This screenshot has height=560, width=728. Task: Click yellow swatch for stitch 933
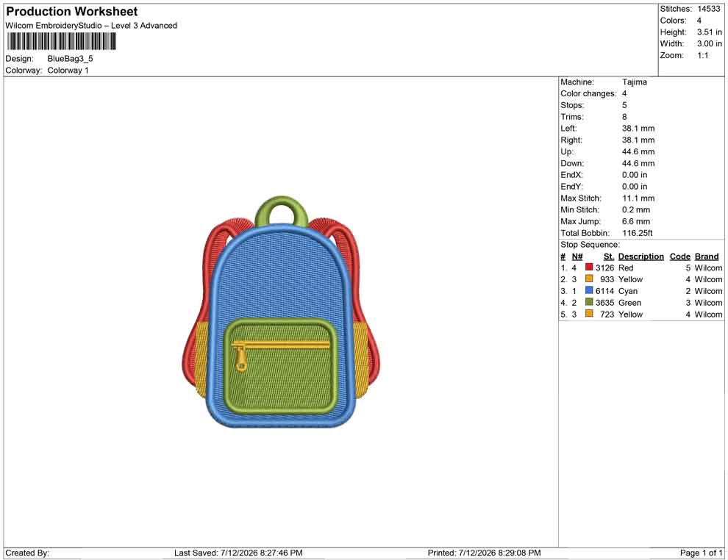(x=589, y=279)
